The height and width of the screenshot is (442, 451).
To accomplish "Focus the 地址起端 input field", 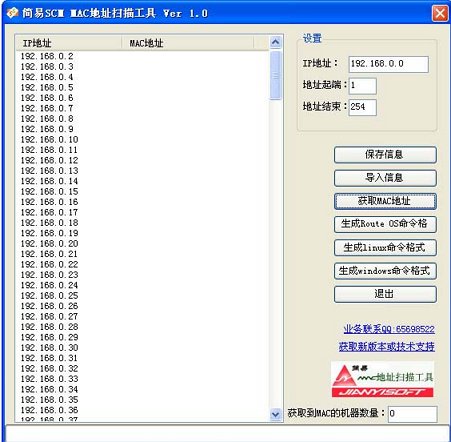I will (x=363, y=86).
